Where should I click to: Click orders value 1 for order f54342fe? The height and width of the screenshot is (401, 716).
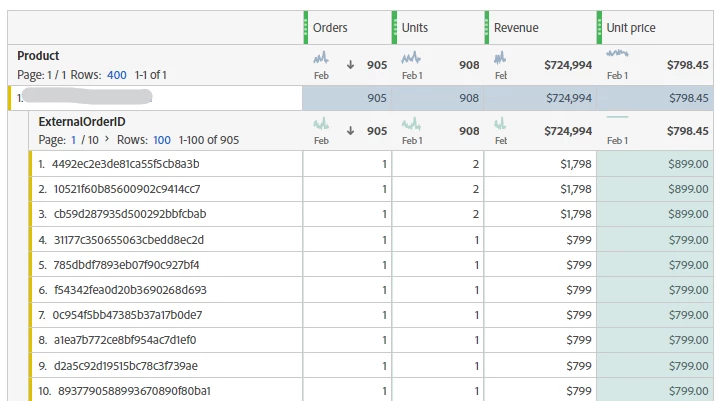coord(384,290)
